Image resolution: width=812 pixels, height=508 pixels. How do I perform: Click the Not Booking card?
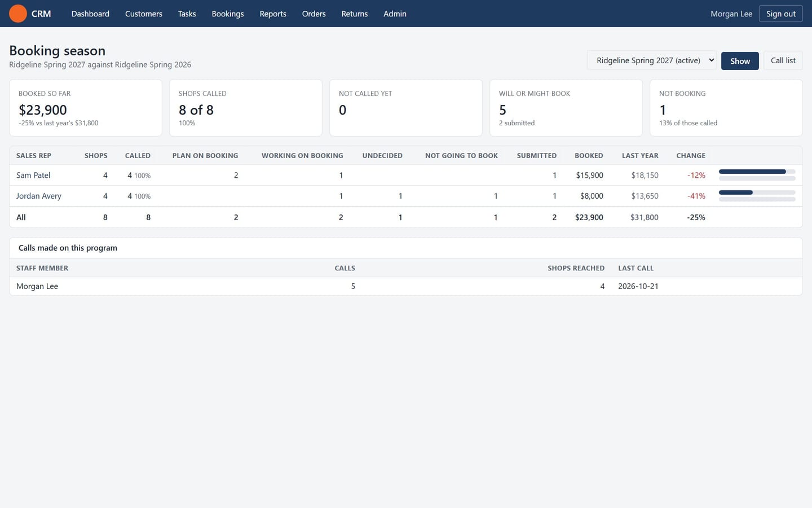point(726,108)
